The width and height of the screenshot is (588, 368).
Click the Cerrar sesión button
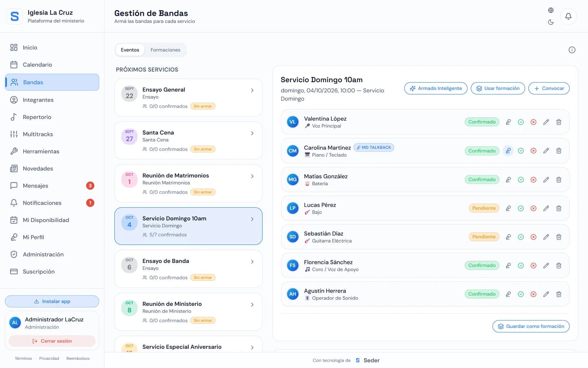coord(52,341)
